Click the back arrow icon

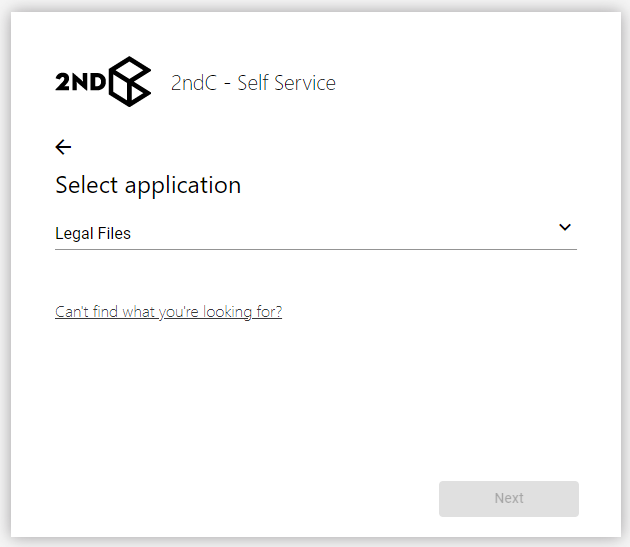coord(63,147)
